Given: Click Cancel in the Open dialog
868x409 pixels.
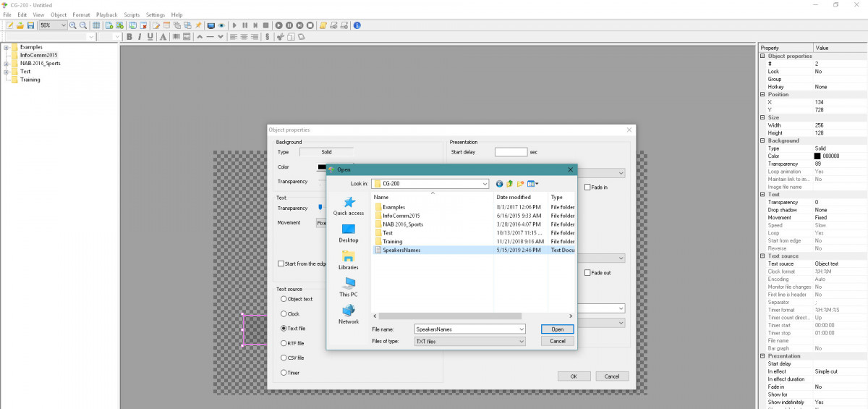Looking at the screenshot, I should coord(557,341).
